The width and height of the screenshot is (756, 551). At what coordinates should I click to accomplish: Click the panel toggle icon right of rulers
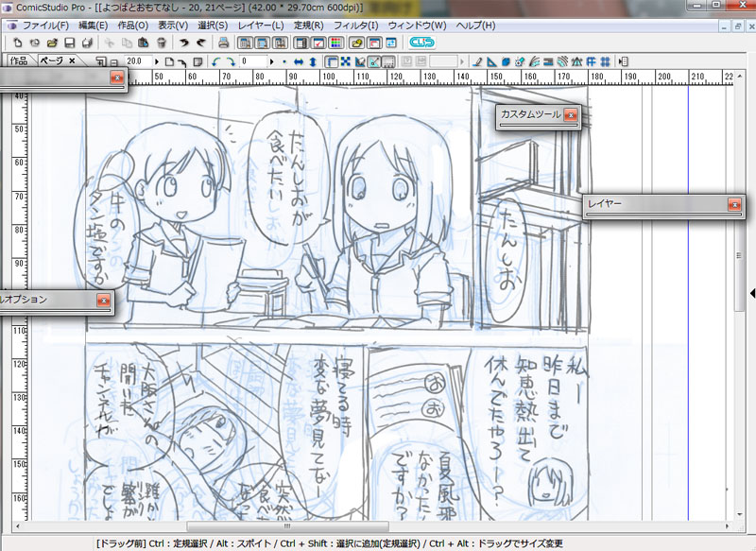(624, 61)
